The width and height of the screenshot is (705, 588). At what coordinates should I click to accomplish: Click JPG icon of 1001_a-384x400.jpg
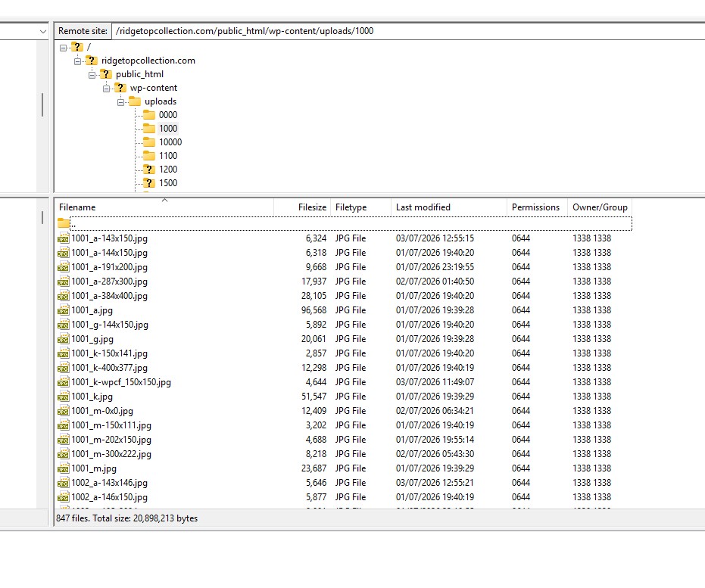tap(64, 296)
